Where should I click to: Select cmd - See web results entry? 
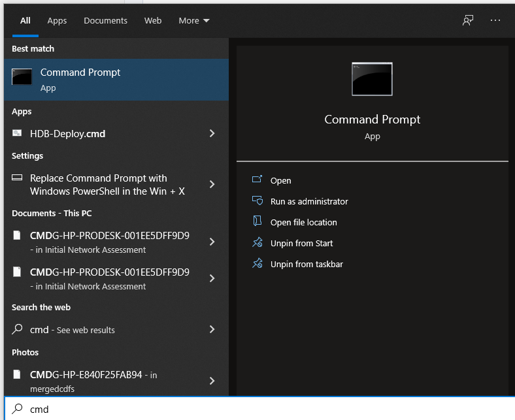pyautogui.click(x=116, y=330)
